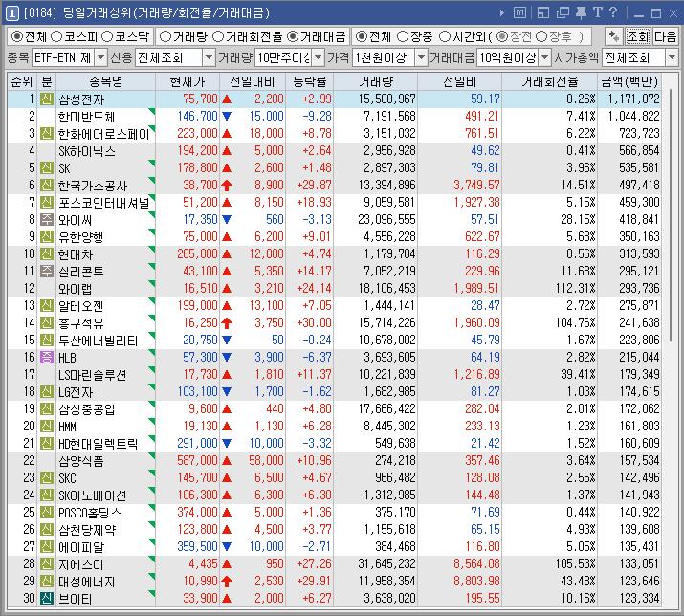This screenshot has width=684, height=616.
Task: Open the 신용 전체조회 dropdown
Action: pyautogui.click(x=209, y=57)
